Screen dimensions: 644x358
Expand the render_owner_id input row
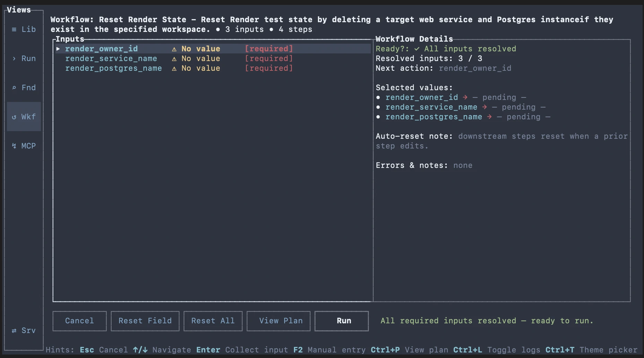pos(58,49)
